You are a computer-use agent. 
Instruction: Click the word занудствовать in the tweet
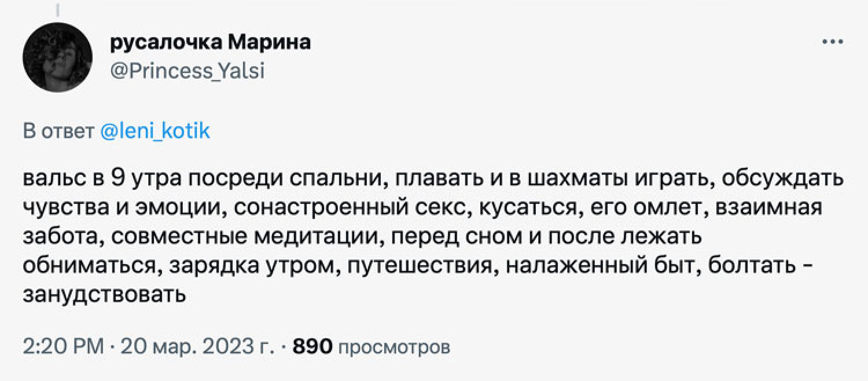click(x=105, y=296)
